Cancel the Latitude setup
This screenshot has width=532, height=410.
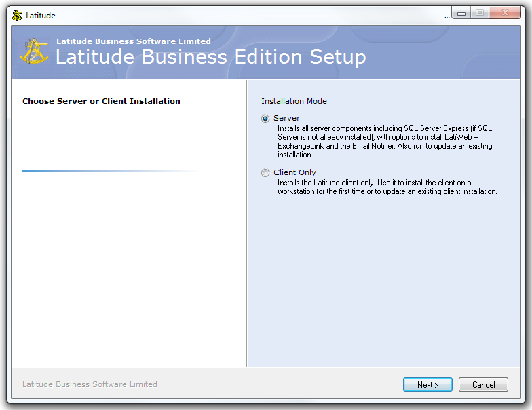point(483,385)
